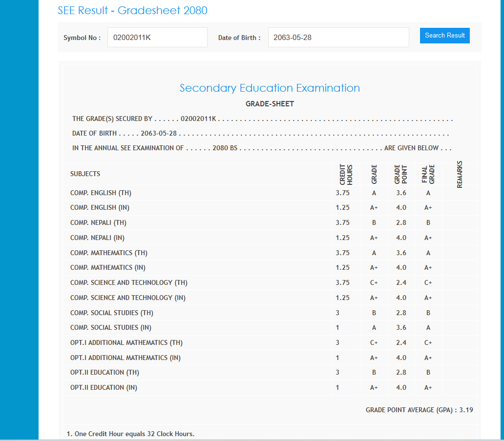Click the GRADE-SHEET subtitle text

270,104
